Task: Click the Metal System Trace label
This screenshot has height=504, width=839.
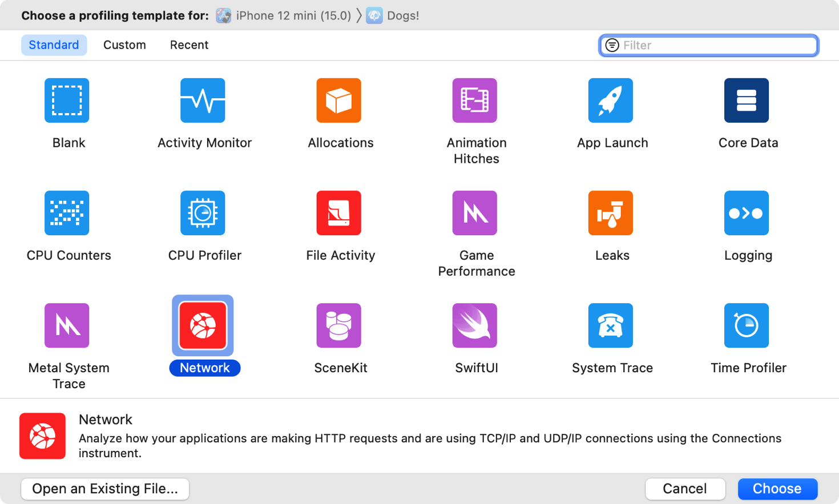Action: [69, 376]
